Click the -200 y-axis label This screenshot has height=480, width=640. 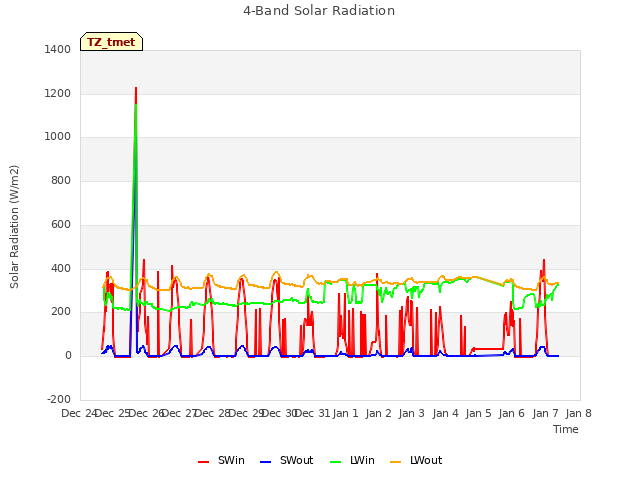coord(59,399)
